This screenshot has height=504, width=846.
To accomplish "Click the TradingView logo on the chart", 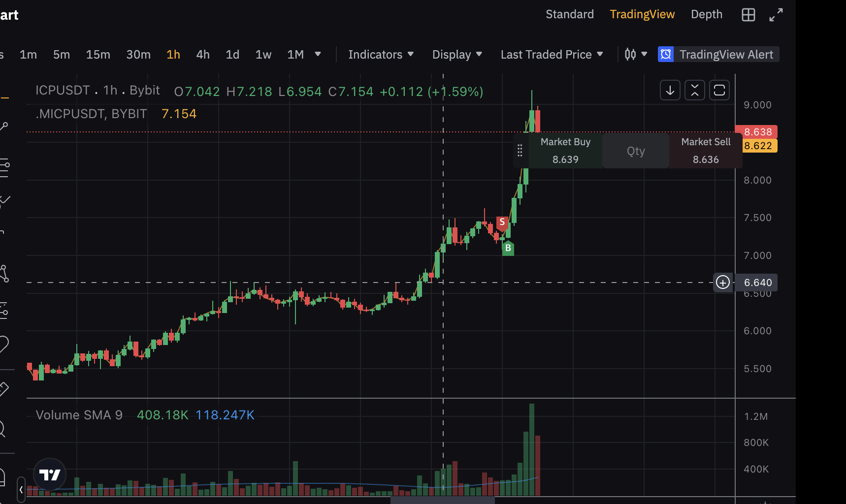I will pyautogui.click(x=50, y=474).
